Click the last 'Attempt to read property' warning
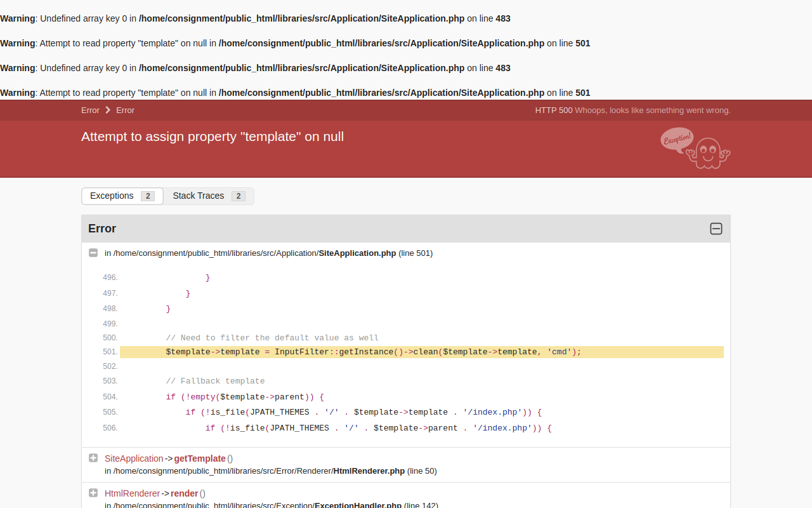 (295, 93)
